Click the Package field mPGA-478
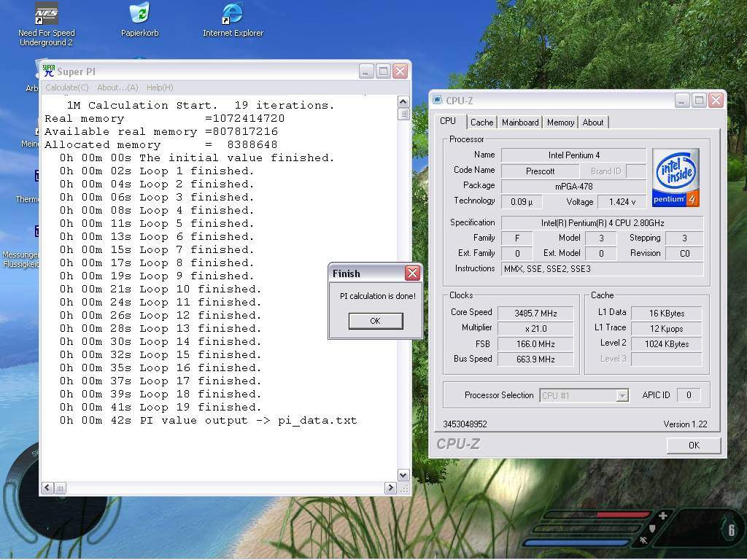Screen dimensions: 747x560 click(x=573, y=186)
